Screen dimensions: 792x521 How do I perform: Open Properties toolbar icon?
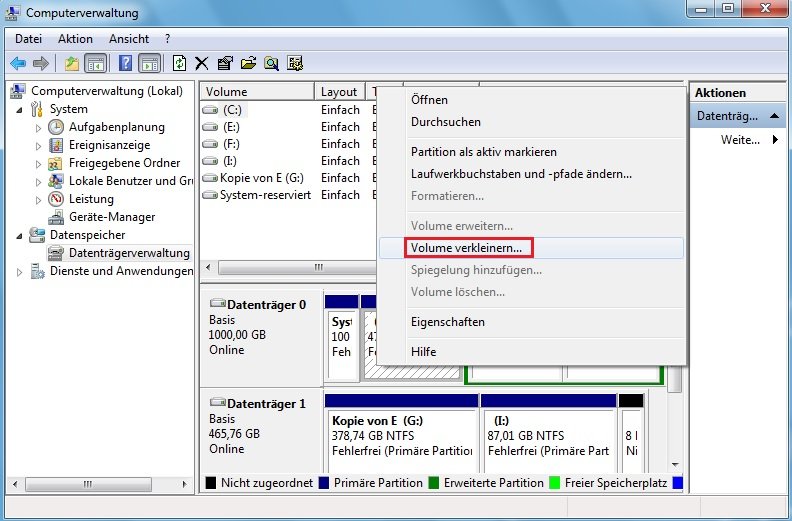[225, 64]
